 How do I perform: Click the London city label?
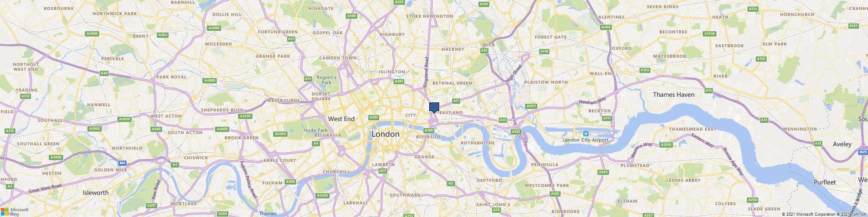[386, 134]
